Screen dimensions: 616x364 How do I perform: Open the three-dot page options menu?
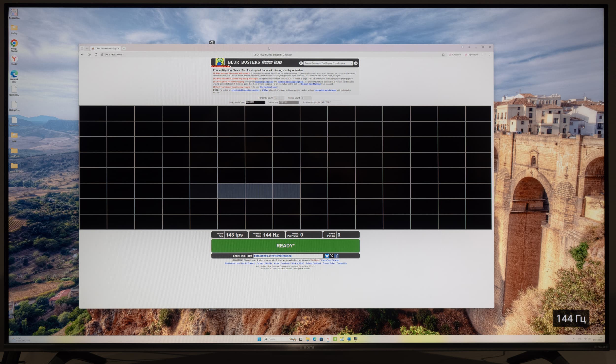[x=482, y=55]
